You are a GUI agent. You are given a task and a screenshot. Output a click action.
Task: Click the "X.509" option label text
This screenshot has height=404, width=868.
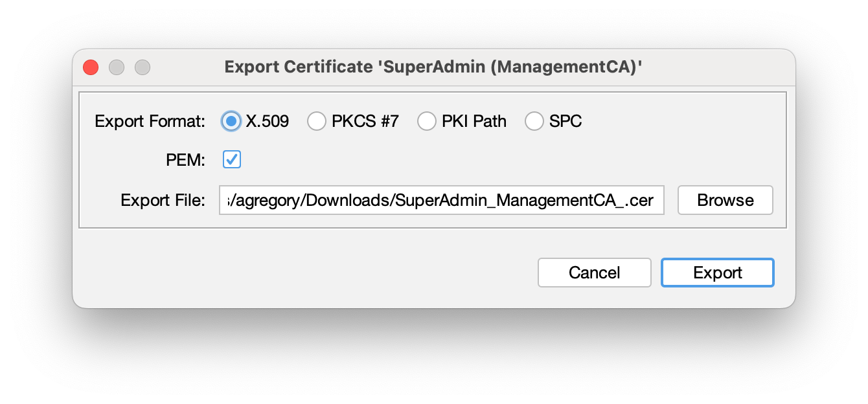coord(268,121)
